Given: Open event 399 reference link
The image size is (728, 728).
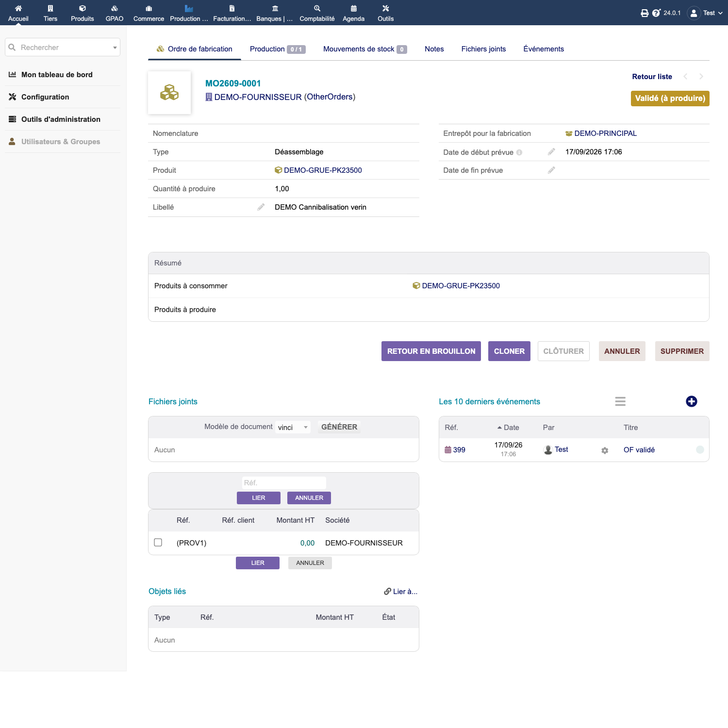Looking at the screenshot, I should click(x=455, y=450).
